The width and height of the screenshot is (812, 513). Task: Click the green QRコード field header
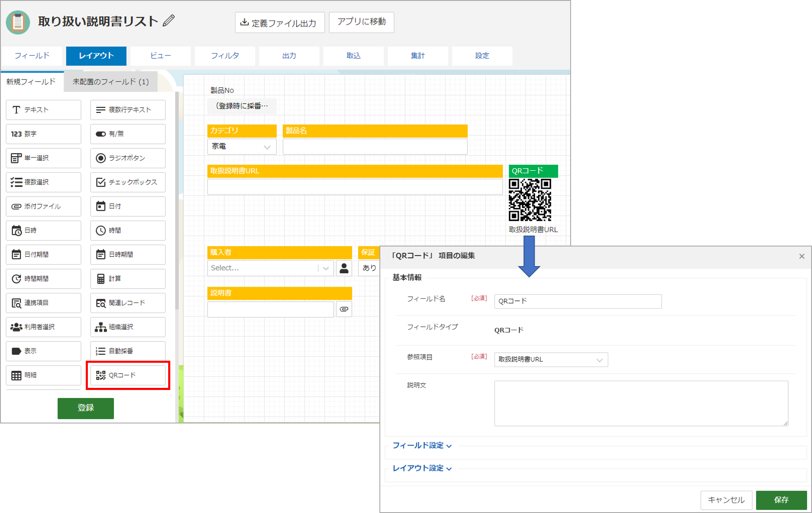point(533,171)
